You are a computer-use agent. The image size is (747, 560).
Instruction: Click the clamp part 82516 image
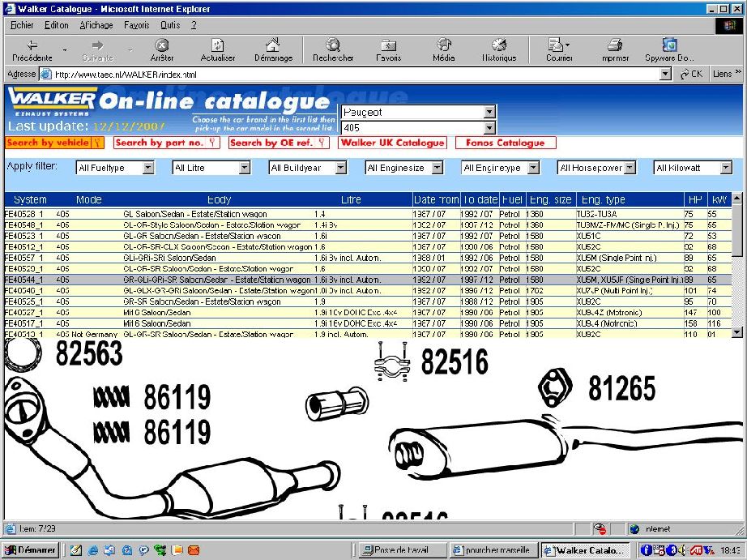click(x=392, y=361)
